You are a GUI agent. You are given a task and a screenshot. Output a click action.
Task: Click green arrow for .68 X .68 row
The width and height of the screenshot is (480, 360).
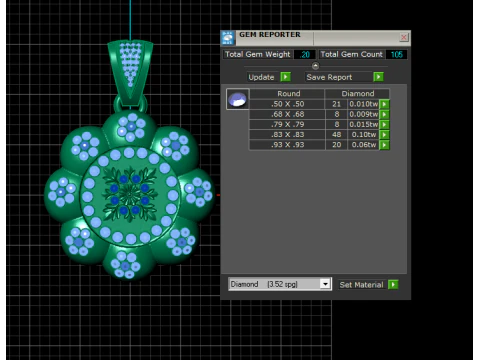click(x=384, y=114)
